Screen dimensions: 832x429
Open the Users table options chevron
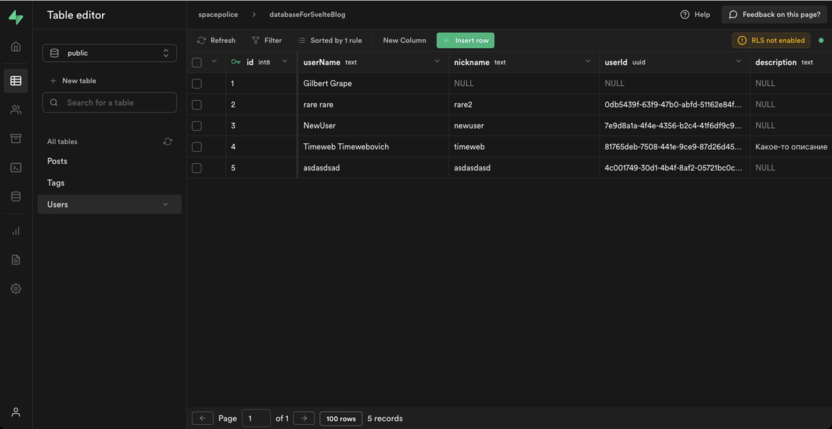pyautogui.click(x=165, y=205)
